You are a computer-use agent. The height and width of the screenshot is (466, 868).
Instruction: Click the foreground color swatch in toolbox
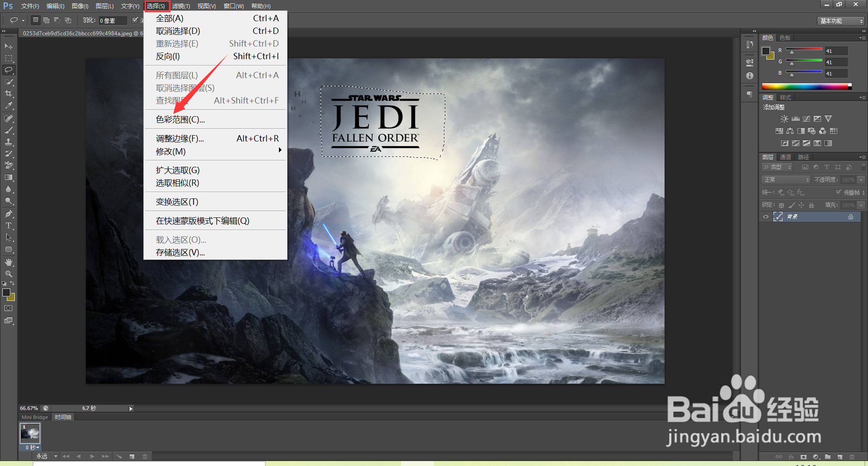(x=6, y=292)
